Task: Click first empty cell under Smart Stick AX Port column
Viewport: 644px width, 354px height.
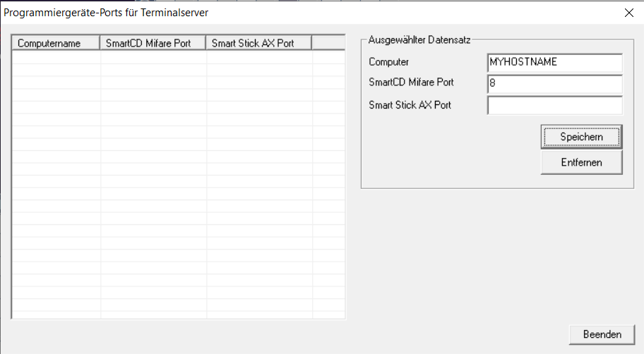Action: pyautogui.click(x=258, y=57)
